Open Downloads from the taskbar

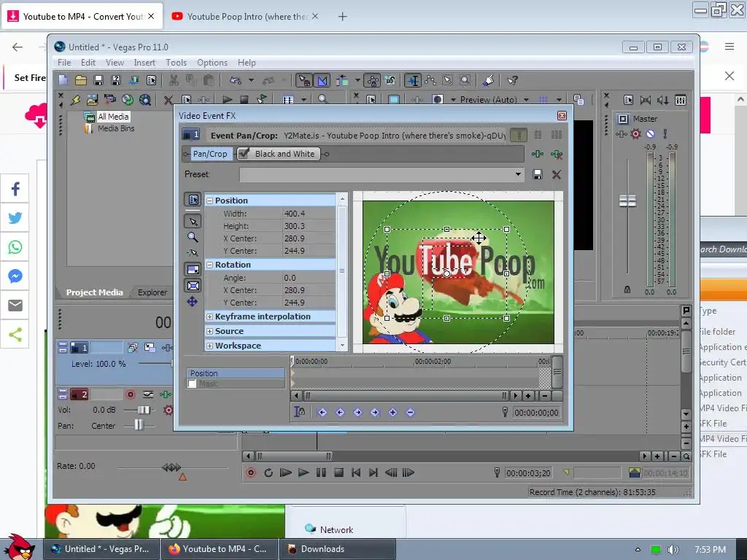337,549
